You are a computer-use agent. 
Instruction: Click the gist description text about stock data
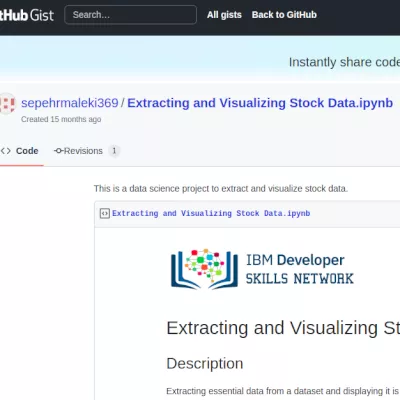tap(221, 189)
